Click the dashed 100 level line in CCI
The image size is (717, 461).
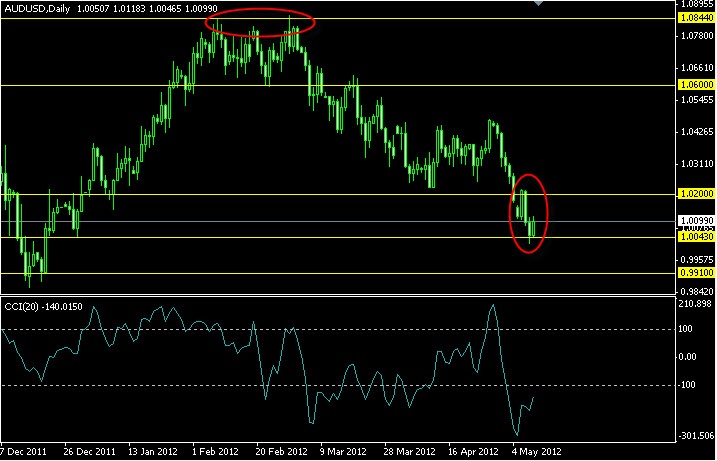point(337,329)
